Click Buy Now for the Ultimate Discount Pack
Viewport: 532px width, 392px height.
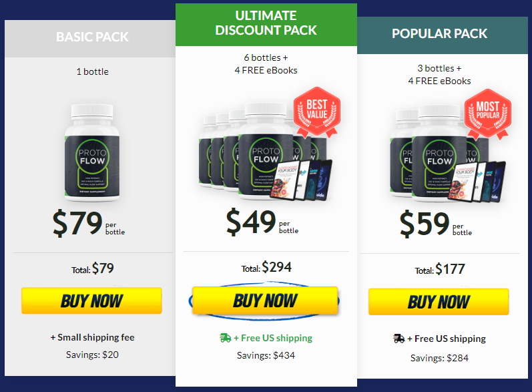(x=265, y=301)
